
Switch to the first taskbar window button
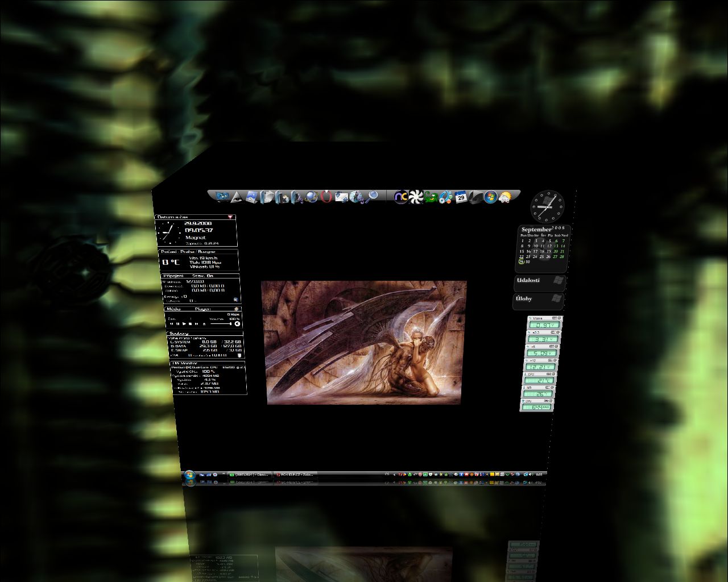[x=249, y=474]
